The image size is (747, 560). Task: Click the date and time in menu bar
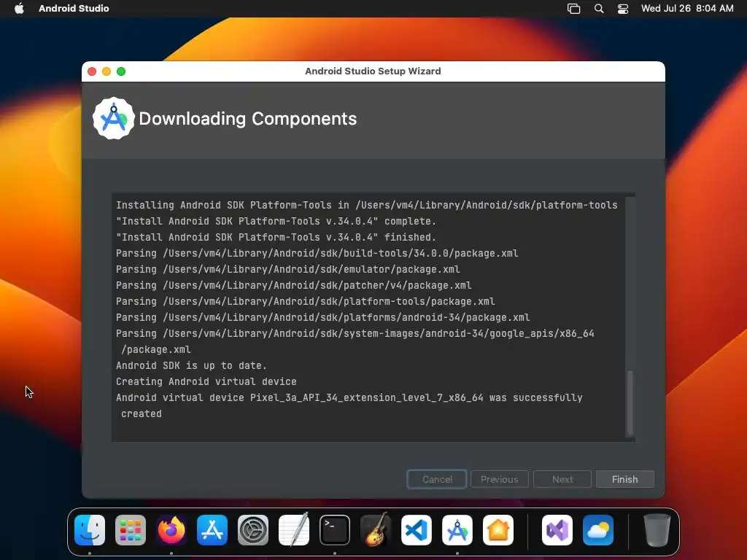click(687, 8)
